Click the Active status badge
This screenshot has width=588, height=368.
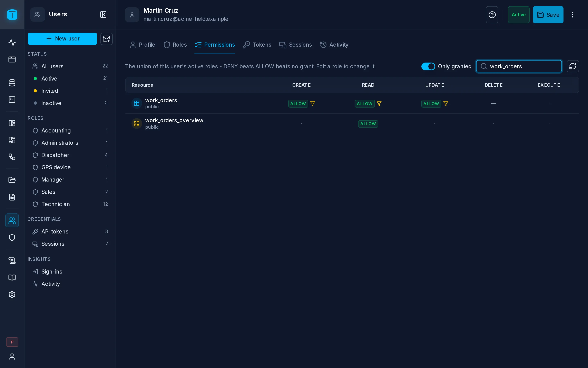point(519,15)
